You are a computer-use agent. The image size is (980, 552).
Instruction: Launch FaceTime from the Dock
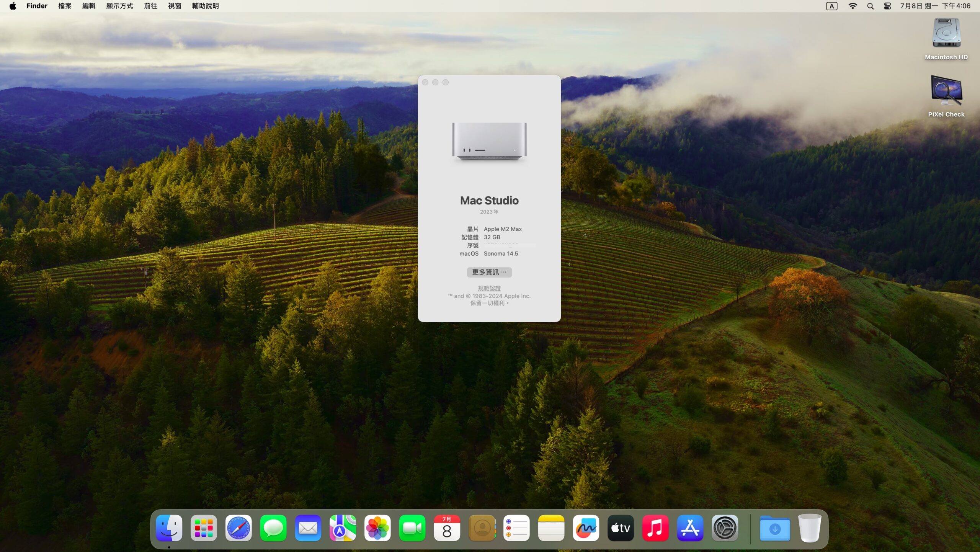click(x=412, y=528)
